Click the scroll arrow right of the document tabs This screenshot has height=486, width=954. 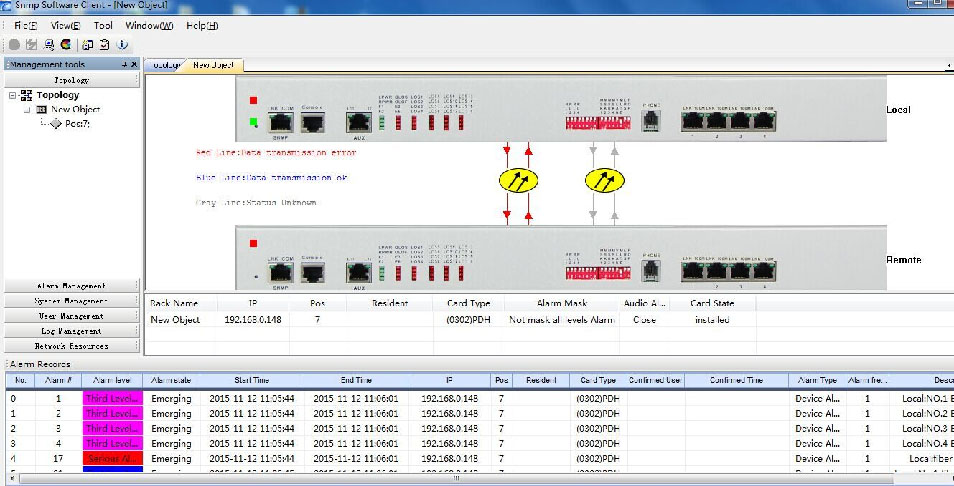949,65
